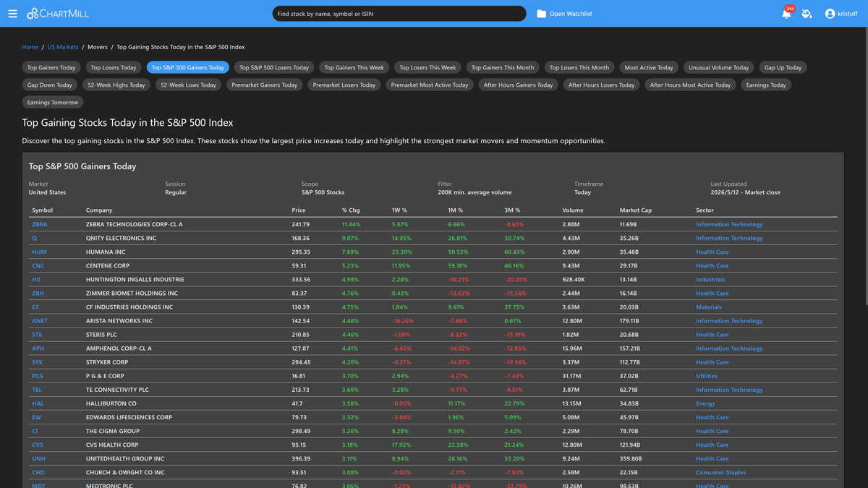Open the Q symbol link
The width and height of the screenshot is (868, 488).
pos(34,238)
